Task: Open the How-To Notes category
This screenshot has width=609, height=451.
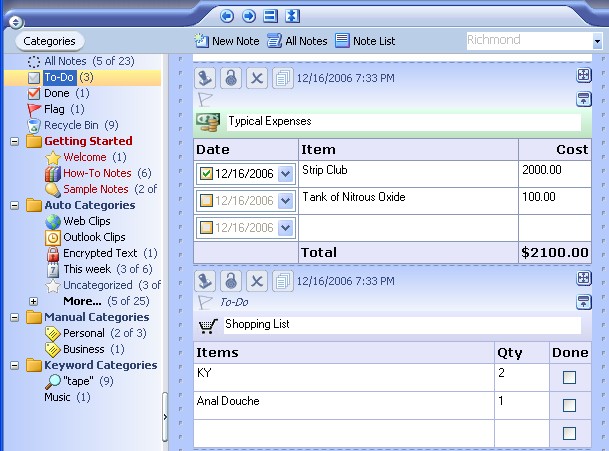Action: [98, 173]
